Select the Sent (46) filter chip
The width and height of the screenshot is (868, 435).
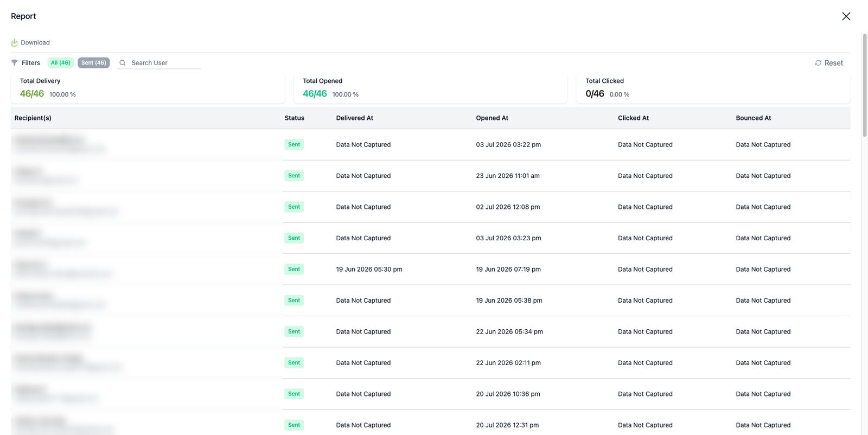(x=94, y=63)
